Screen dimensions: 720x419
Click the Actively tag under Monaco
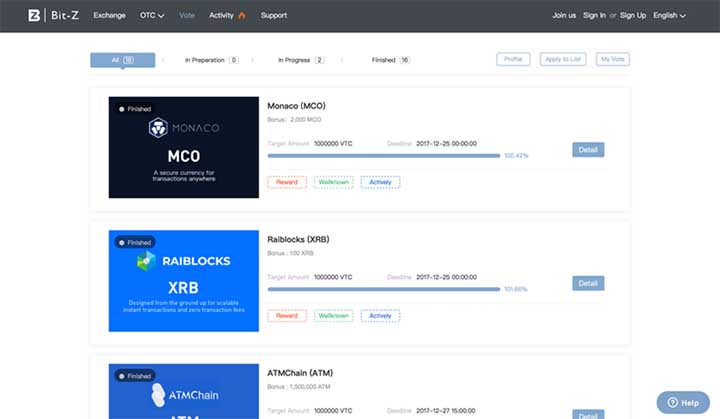pos(380,182)
